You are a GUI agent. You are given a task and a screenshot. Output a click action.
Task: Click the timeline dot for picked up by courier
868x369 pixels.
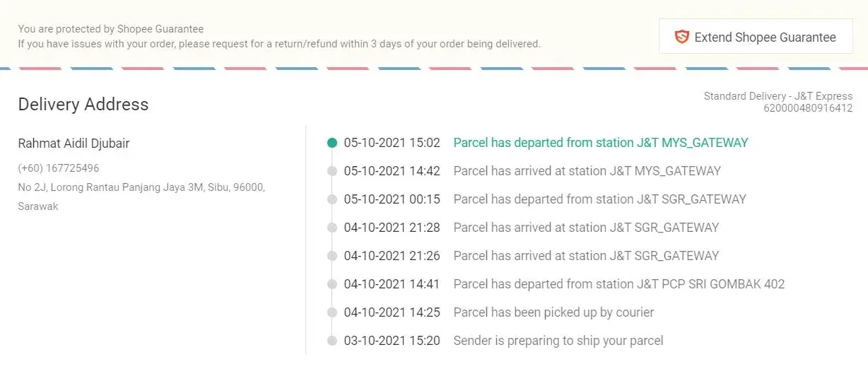(332, 312)
